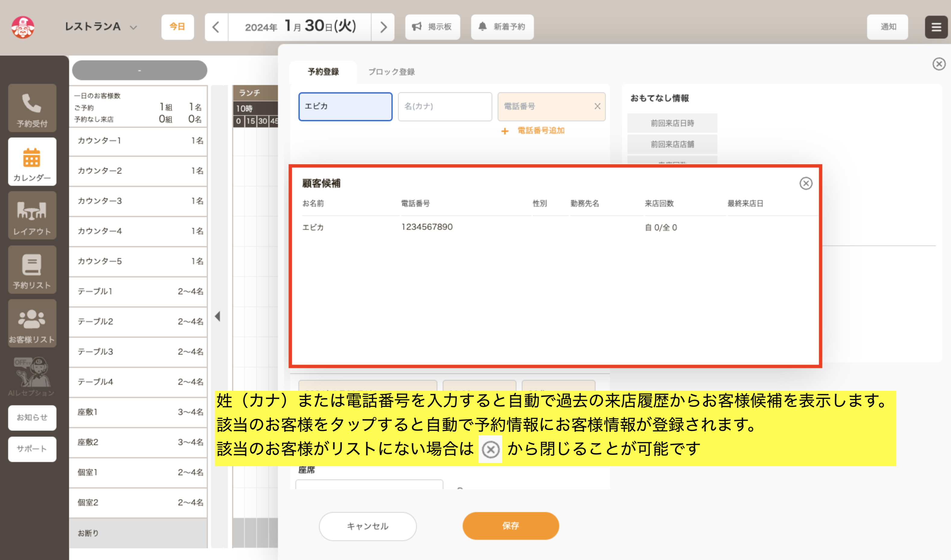Open the hamburger menu icon
Image resolution: width=951 pixels, height=560 pixels.
(x=936, y=27)
